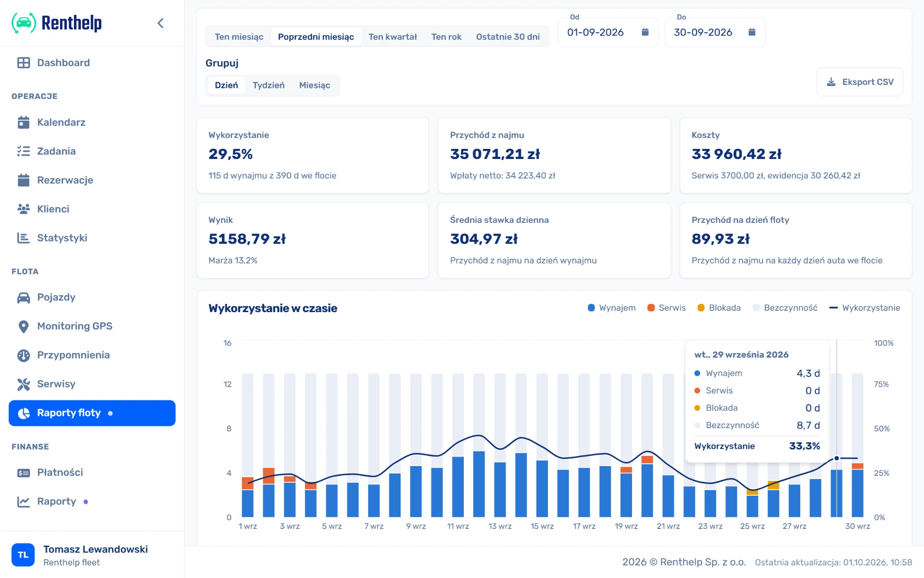Collapse the sidebar with the chevron arrow
This screenshot has width=924, height=578.
pyautogui.click(x=160, y=23)
